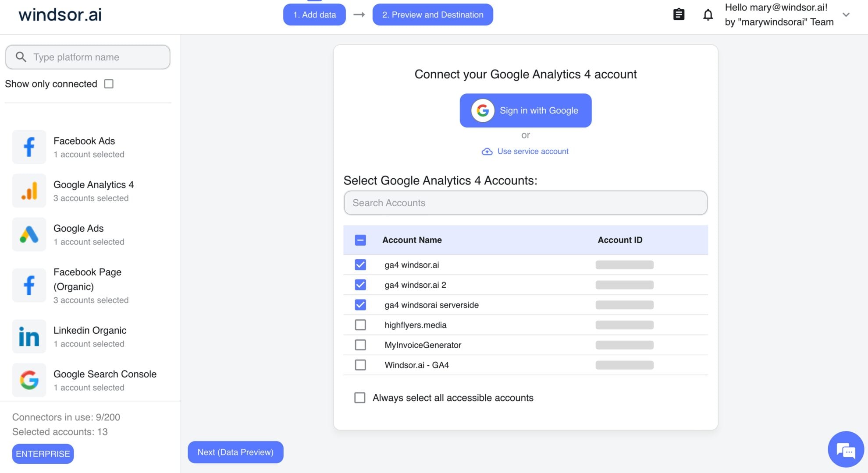Select the Linkedin Organic connector
The image size is (868, 473).
89,336
